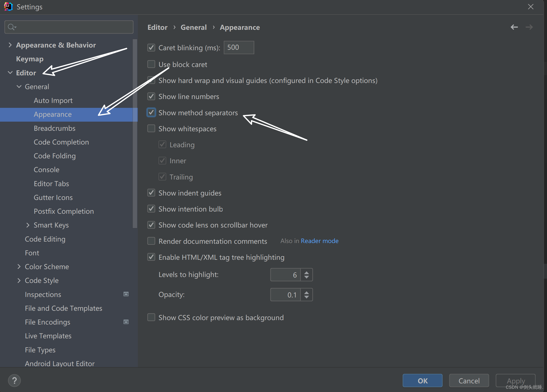This screenshot has height=392, width=547.
Task: Open the Code Completion settings page
Action: click(x=61, y=142)
